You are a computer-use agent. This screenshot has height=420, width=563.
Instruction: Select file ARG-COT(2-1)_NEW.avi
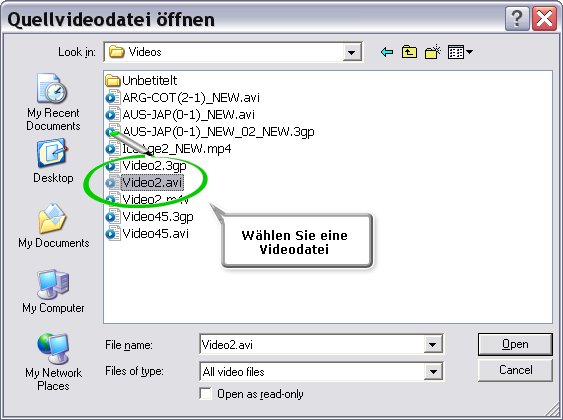182,98
